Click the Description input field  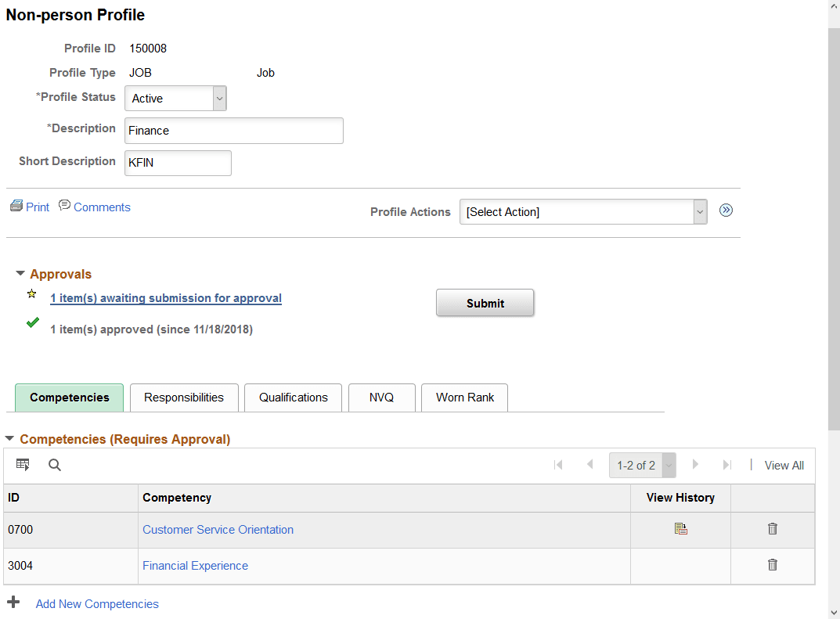(x=233, y=131)
